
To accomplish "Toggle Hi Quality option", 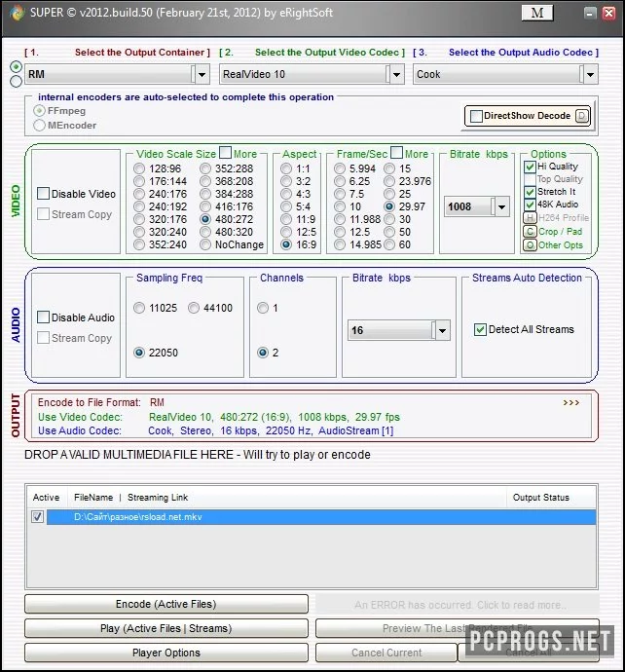I will (530, 167).
